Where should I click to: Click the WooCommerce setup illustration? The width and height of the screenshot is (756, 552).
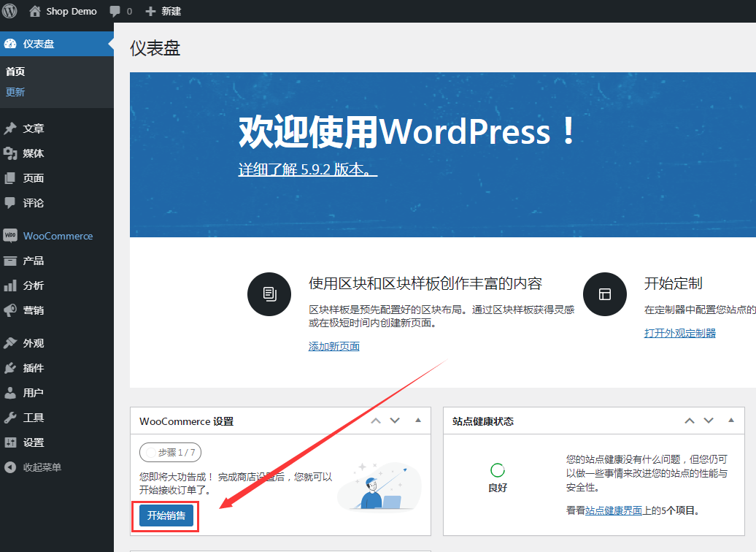point(379,486)
